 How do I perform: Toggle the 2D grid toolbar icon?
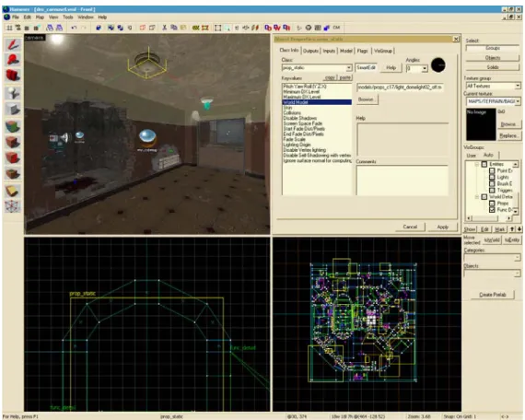pyautogui.click(x=9, y=28)
